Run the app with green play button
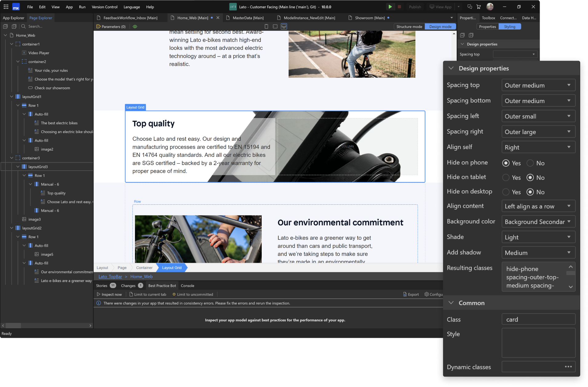 coord(390,7)
